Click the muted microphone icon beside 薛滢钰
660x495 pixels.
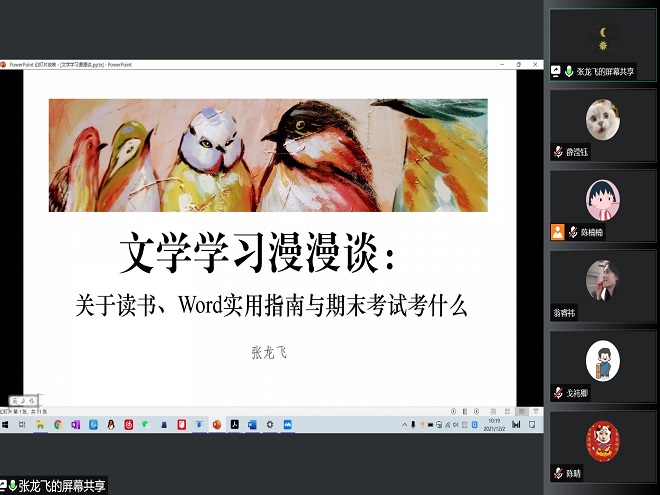click(x=557, y=152)
